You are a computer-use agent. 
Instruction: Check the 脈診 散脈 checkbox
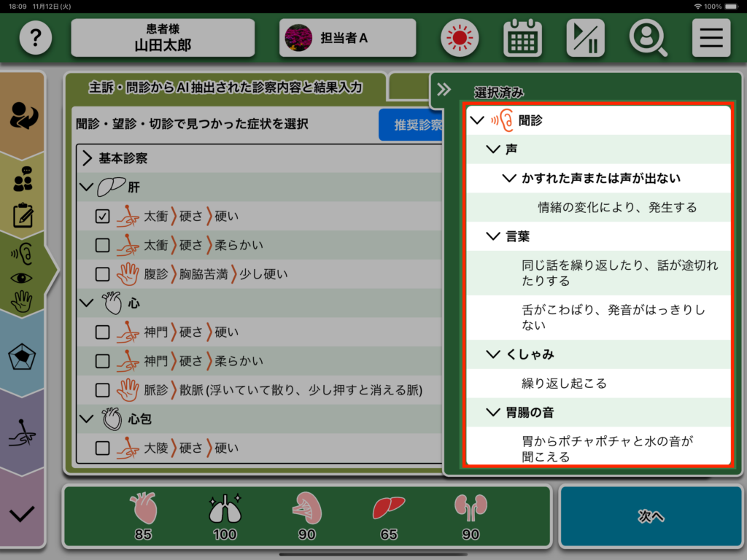click(x=103, y=390)
